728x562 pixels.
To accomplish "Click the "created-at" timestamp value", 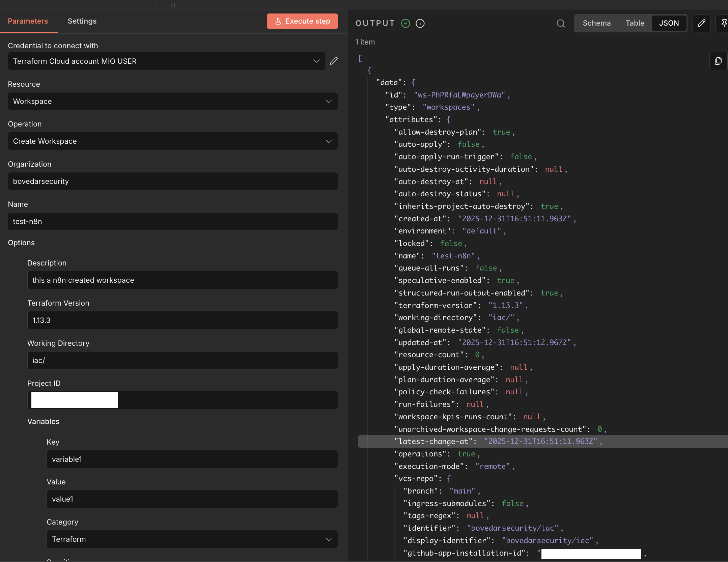I will click(x=514, y=219).
